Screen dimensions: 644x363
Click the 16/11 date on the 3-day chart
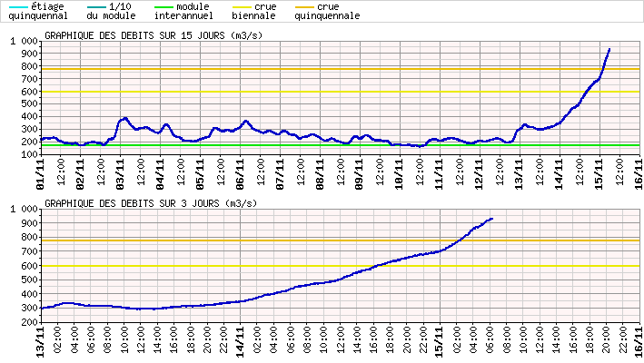tap(639, 342)
